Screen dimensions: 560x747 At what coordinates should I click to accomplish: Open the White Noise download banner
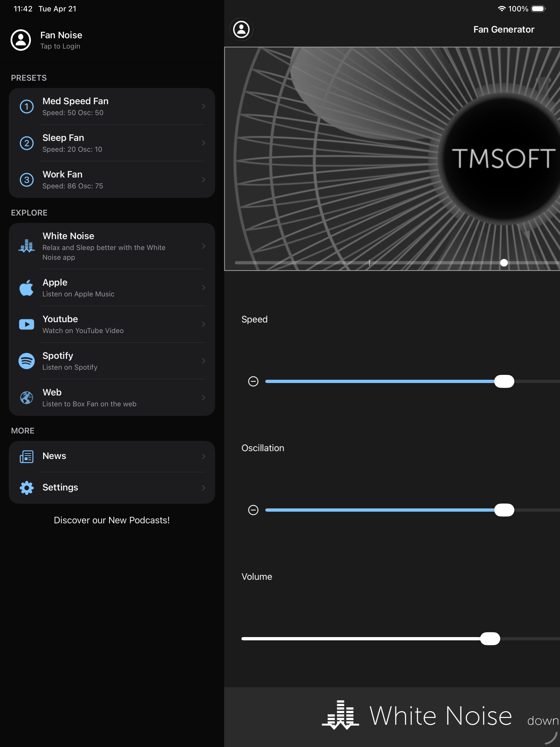[x=392, y=717]
